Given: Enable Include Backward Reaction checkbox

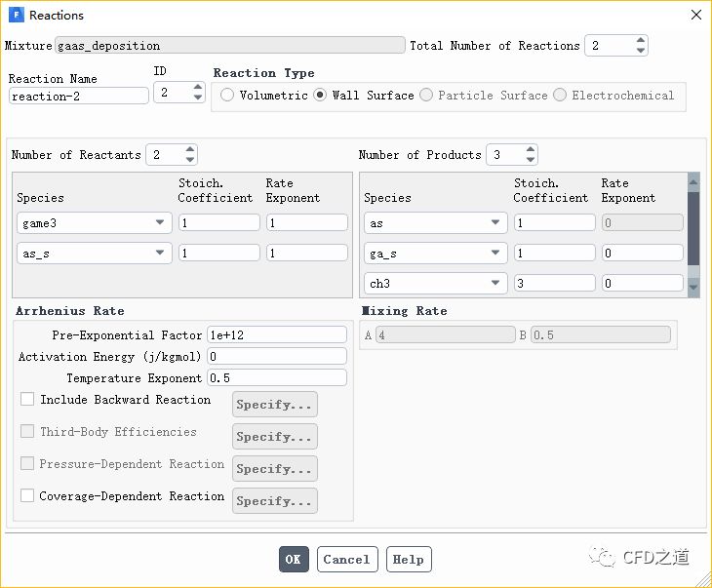Looking at the screenshot, I should pos(27,400).
